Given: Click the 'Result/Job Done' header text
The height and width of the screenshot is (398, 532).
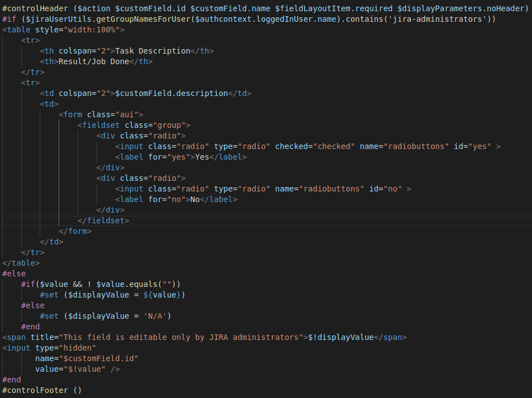Looking at the screenshot, I should (94, 61).
